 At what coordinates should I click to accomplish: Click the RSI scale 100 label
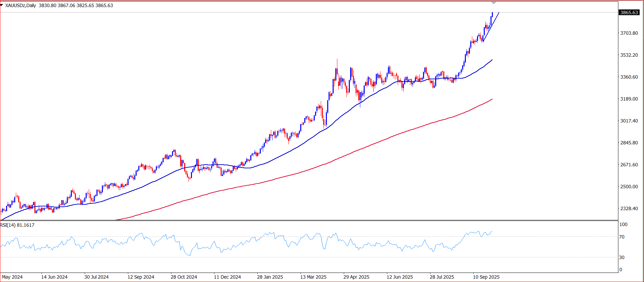tap(623, 224)
